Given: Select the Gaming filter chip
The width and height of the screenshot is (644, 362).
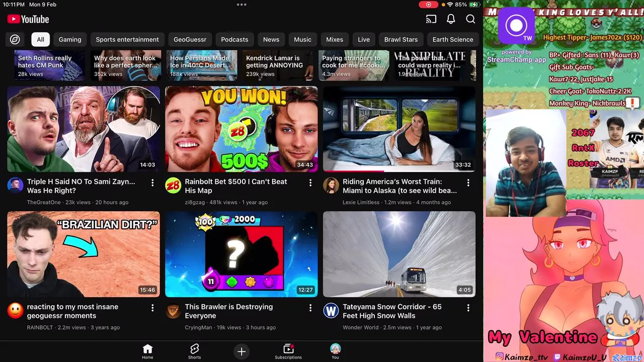Looking at the screenshot, I should click(70, 39).
